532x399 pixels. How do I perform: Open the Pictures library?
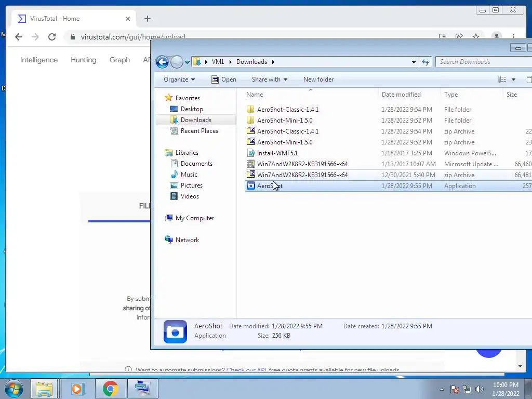(x=187, y=185)
